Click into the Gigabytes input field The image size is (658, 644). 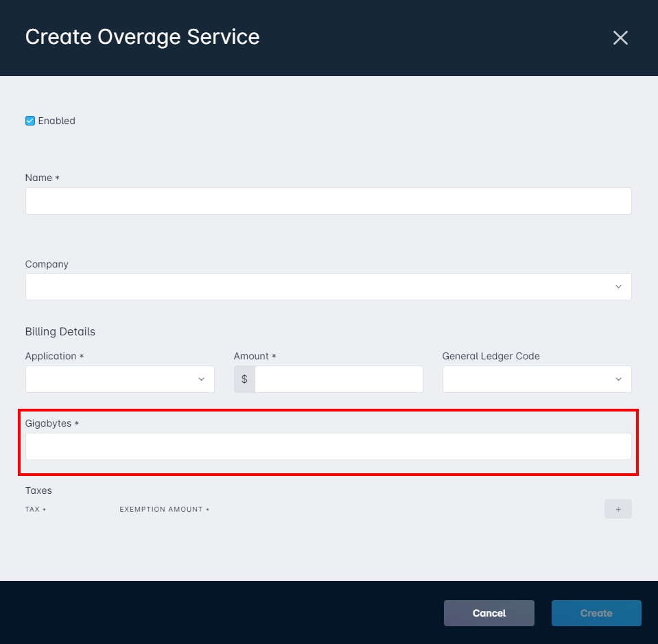coord(328,446)
